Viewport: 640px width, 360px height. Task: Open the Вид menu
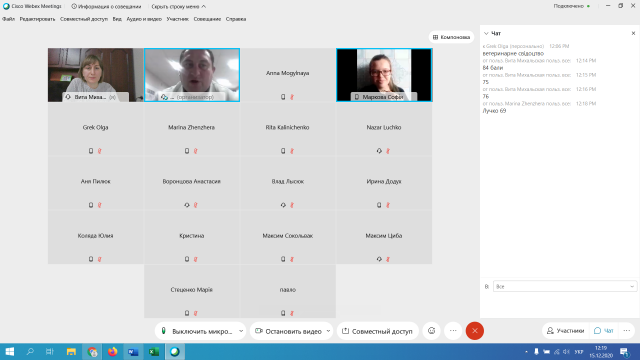click(117, 19)
